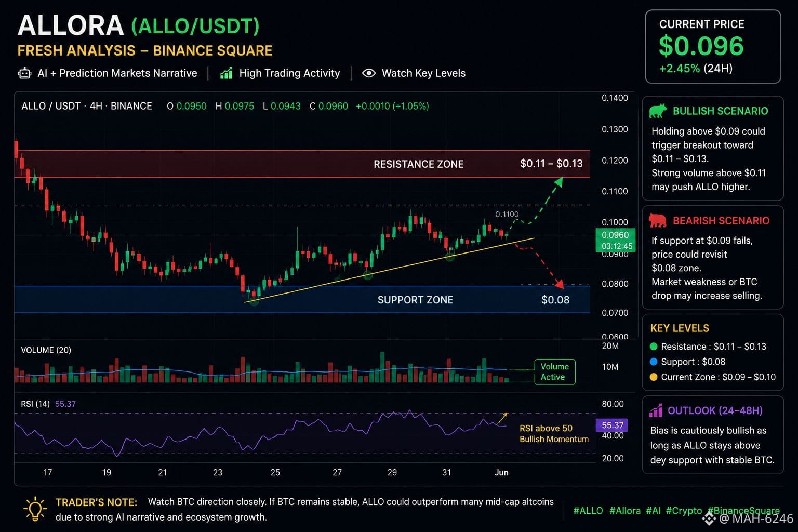
Task: Click the blue dot beside Support key level
Action: point(654,362)
